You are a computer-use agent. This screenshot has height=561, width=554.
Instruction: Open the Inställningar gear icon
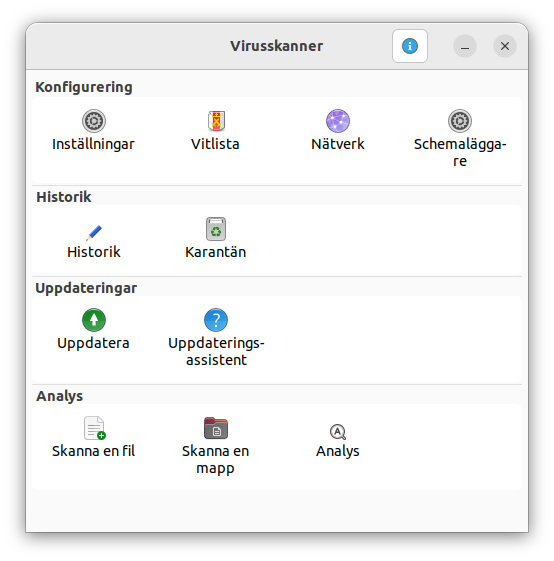pyautogui.click(x=94, y=121)
